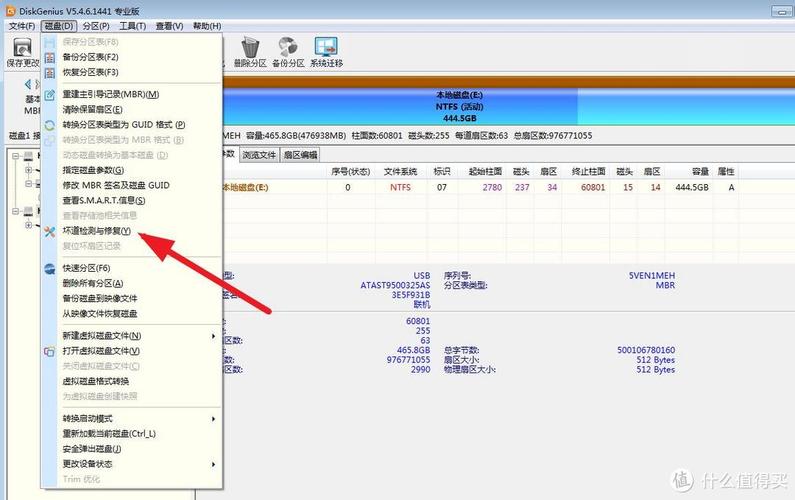Choose 删除所有分区(A) menu entry

click(x=93, y=283)
